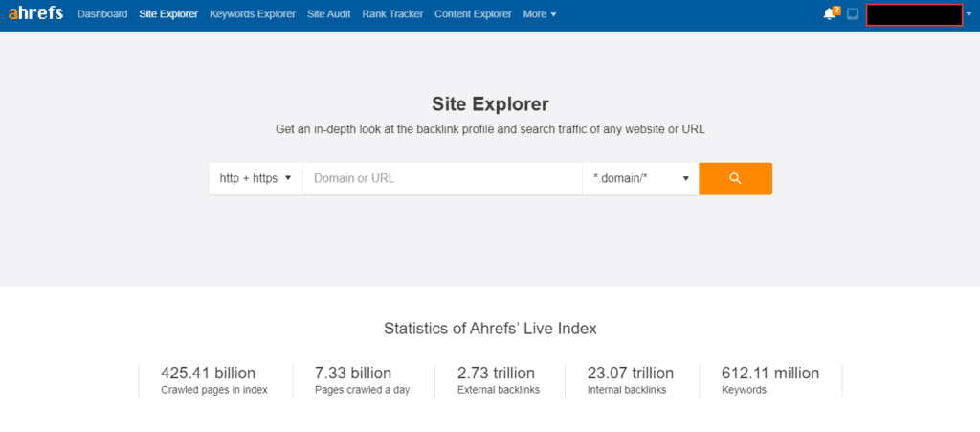Open the account menu dropdown arrow
Screen dimensions: 980x432
tap(970, 15)
